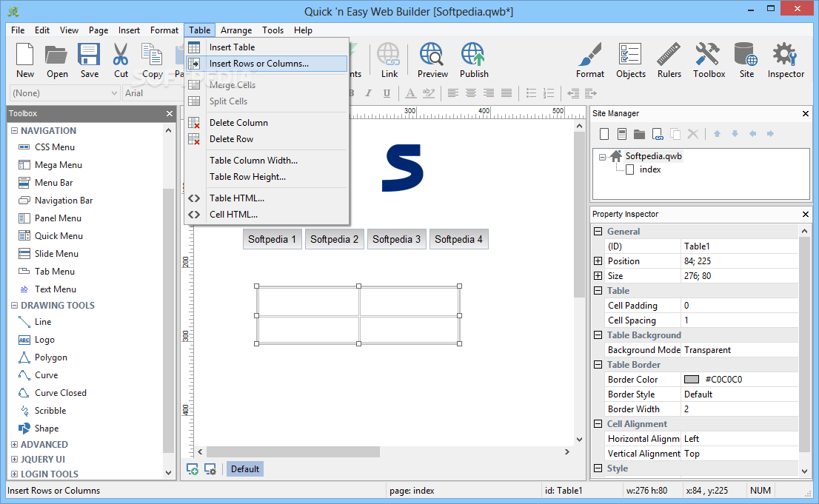The width and height of the screenshot is (819, 504).
Task: Choose Delete Column menu entry
Action: point(267,123)
